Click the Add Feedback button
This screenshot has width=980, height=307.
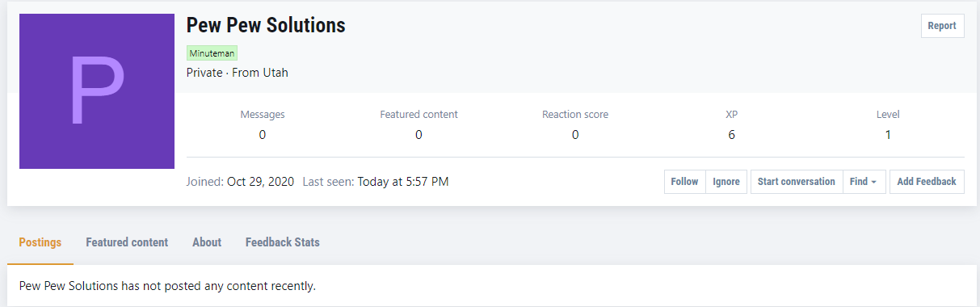927,182
